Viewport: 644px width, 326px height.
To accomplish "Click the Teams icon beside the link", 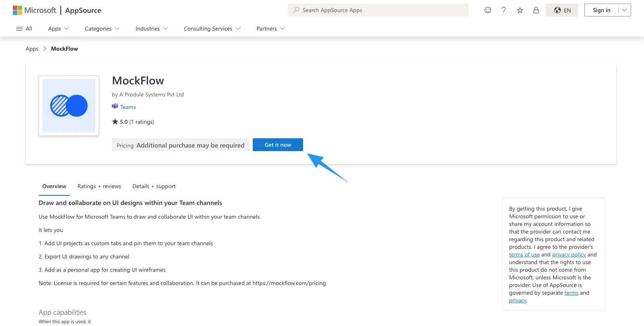I will 115,107.
